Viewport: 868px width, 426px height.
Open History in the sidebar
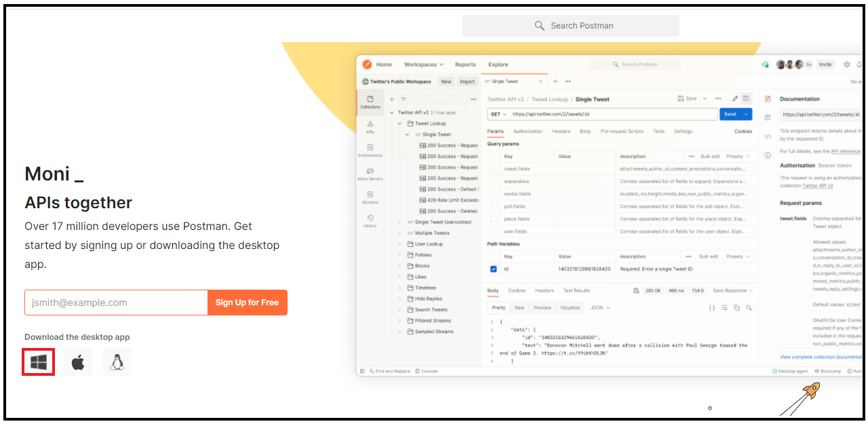point(370,221)
